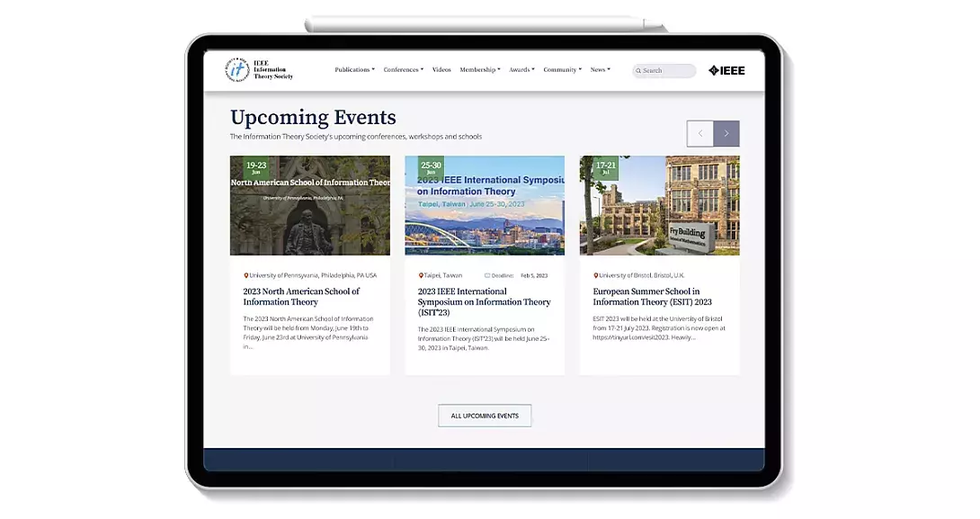Expand the Publications dropdown menu
Screen dimensions: 980x519
[x=354, y=70]
